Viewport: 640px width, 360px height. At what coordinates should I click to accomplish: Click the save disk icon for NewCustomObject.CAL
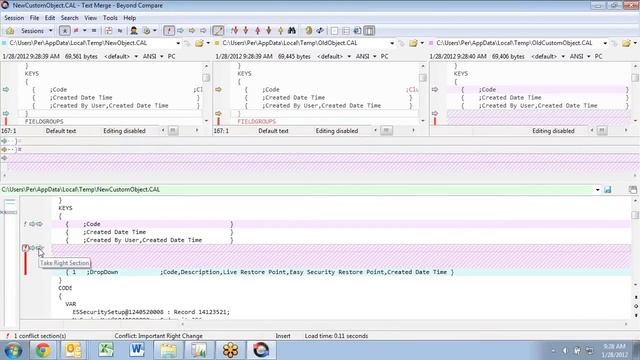(x=608, y=189)
